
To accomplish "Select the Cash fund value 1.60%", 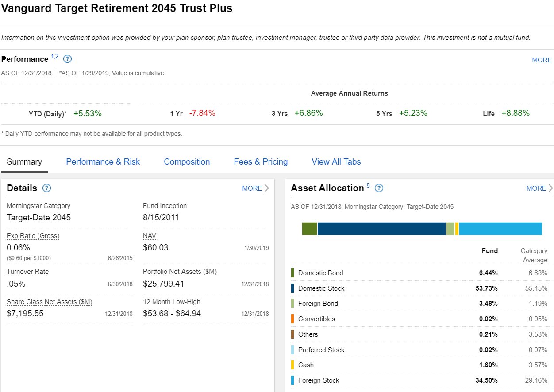I will click(x=488, y=365).
